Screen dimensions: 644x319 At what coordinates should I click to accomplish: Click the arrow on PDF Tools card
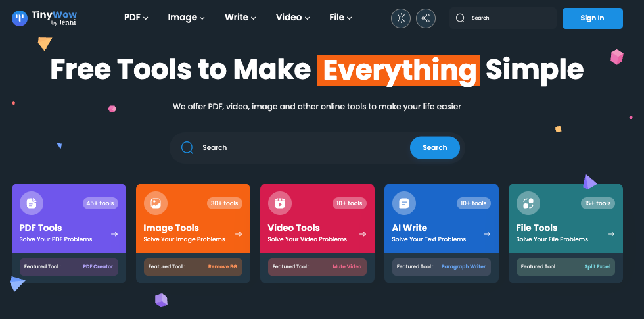(x=114, y=234)
